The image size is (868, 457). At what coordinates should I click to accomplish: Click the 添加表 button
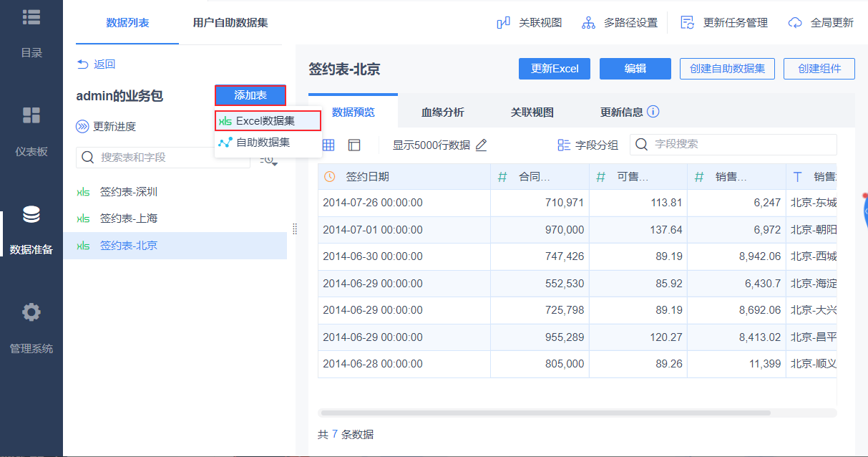click(x=250, y=96)
